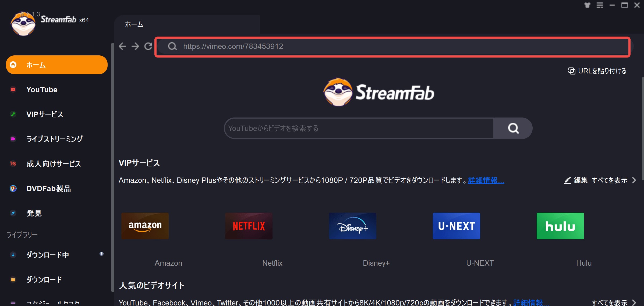The image size is (644, 306).
Task: Open the skin/theme shirt icon
Action: click(x=588, y=5)
